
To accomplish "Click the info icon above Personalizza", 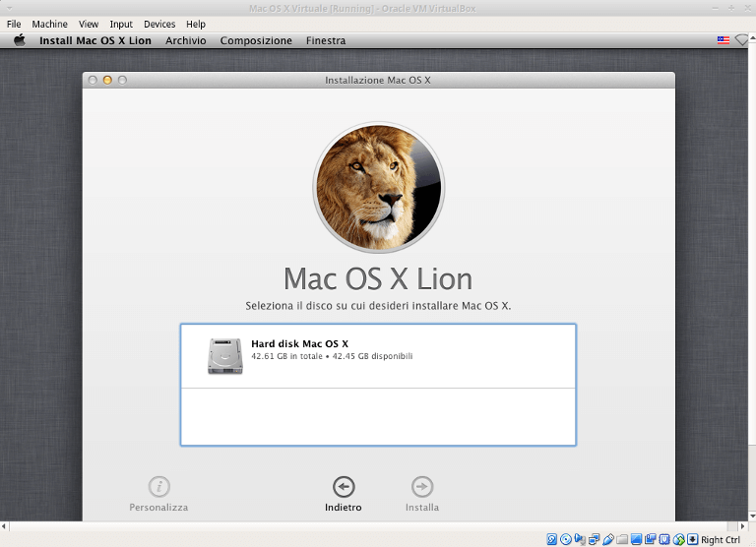I will pos(159,487).
